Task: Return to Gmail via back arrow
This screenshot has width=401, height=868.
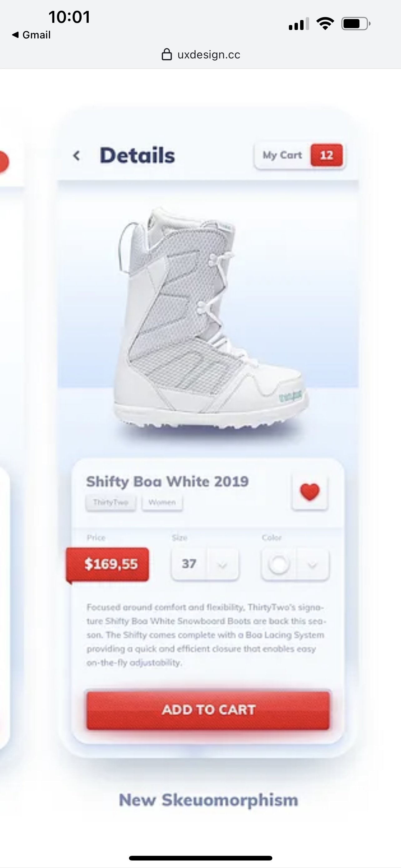Action: 31,35
